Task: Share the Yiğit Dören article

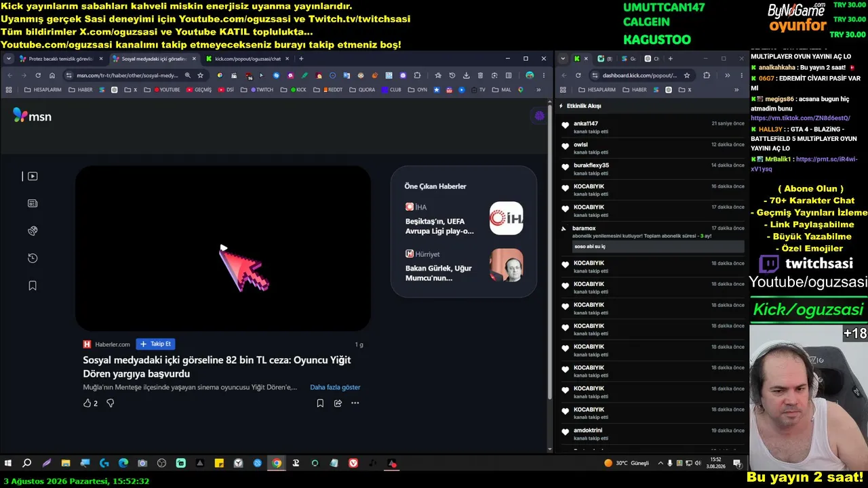Action: [338, 403]
